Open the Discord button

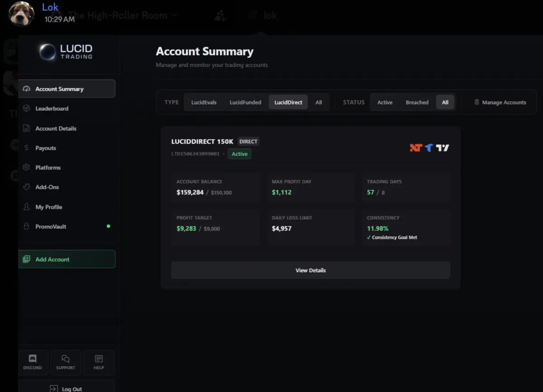pos(33,362)
